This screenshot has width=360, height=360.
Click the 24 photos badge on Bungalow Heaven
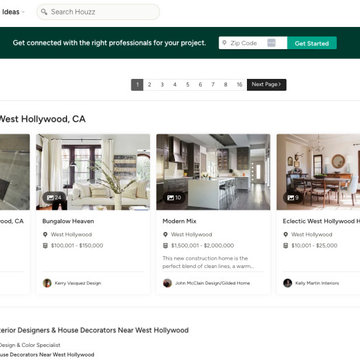[54, 198]
